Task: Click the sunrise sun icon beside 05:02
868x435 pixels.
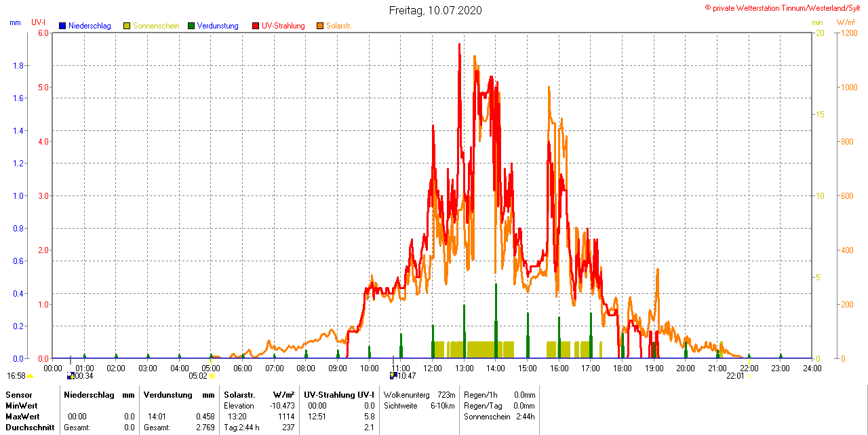Action: pyautogui.click(x=212, y=375)
